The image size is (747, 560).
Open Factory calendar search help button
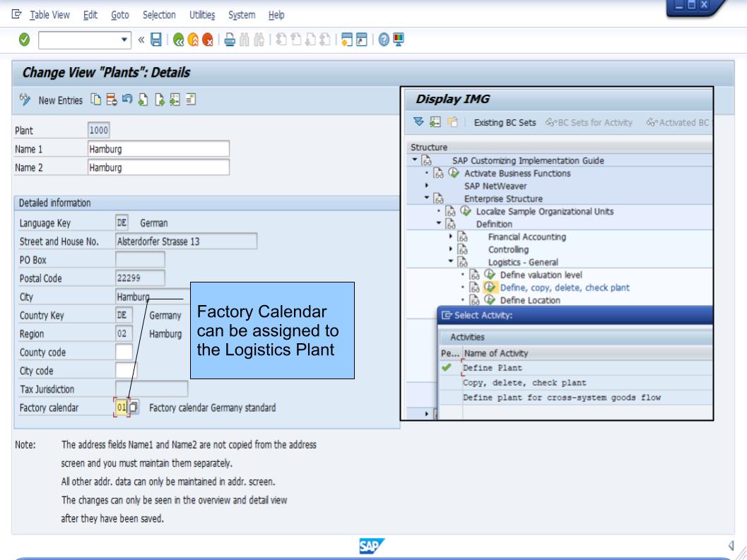[134, 407]
